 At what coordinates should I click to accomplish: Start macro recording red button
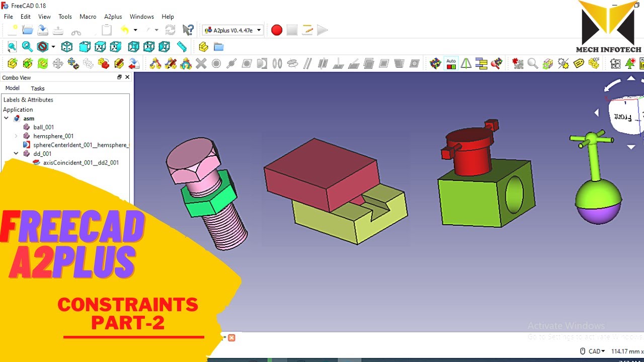pos(277,30)
